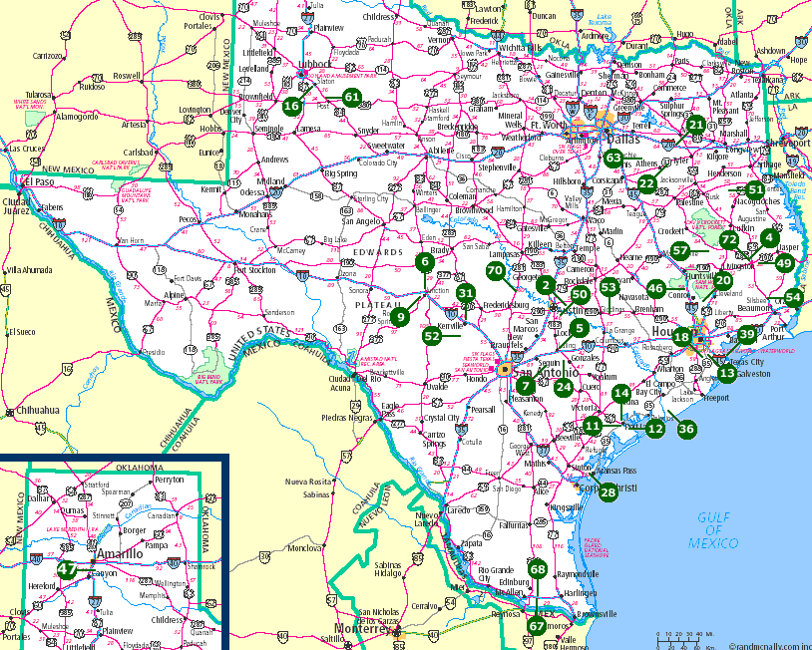
Task: Select marker 6 north of Junction
Action: (425, 262)
